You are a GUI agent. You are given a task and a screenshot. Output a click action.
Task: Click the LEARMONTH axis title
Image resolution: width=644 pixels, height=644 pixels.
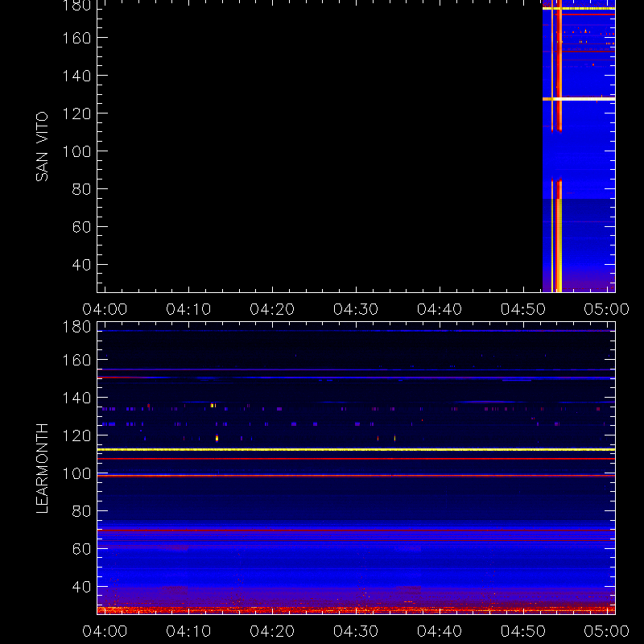pos(42,469)
